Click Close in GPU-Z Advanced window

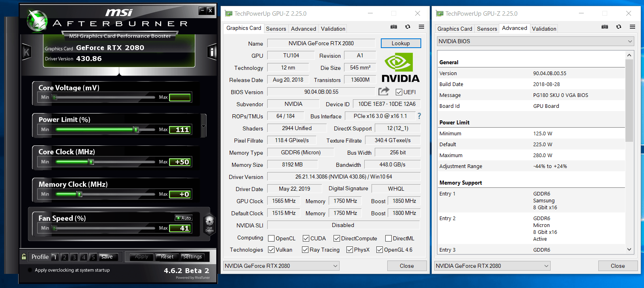pyautogui.click(x=618, y=266)
